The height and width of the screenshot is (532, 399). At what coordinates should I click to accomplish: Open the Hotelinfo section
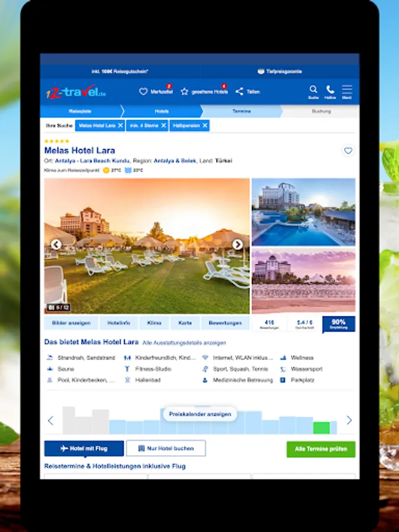click(x=119, y=323)
